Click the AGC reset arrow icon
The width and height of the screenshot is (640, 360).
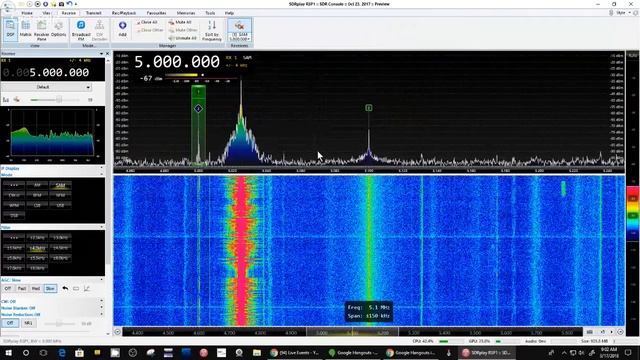65,289
